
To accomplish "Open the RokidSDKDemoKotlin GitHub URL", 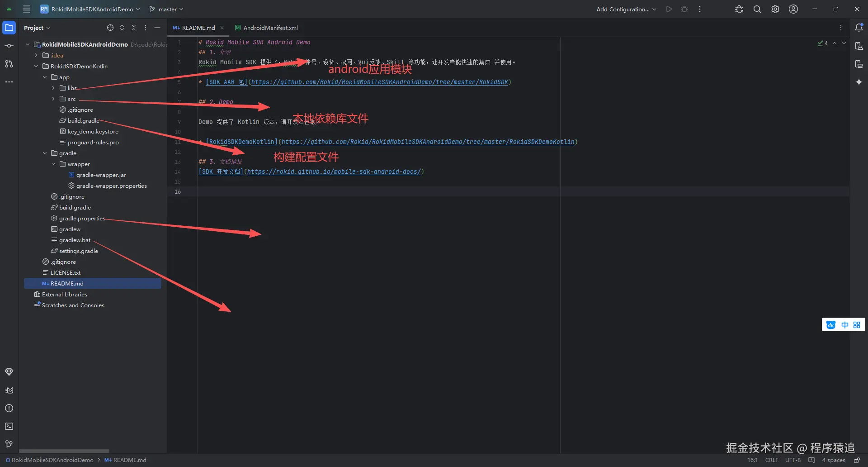I will (x=428, y=142).
